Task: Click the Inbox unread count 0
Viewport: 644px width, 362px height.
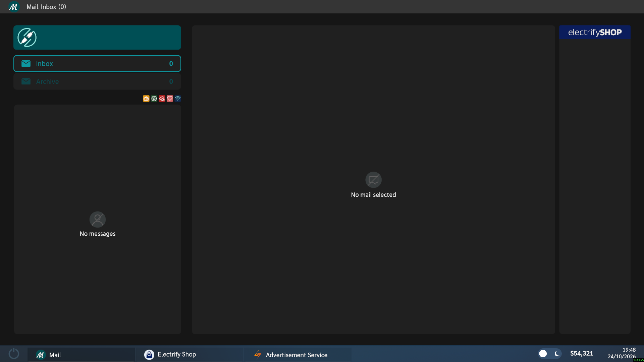Action: 171,64
